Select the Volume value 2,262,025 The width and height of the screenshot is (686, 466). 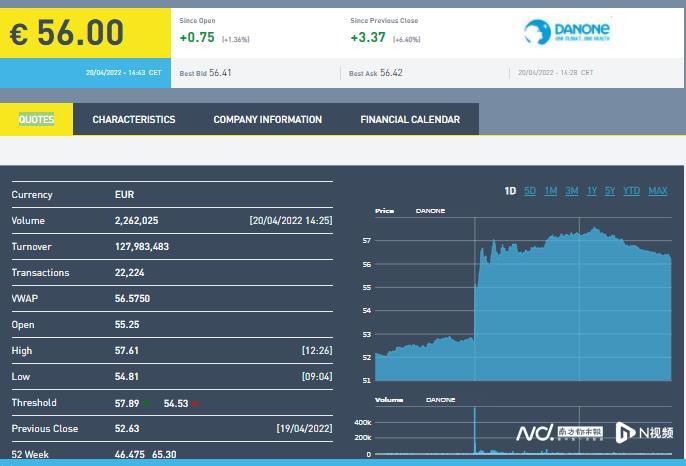(x=136, y=221)
